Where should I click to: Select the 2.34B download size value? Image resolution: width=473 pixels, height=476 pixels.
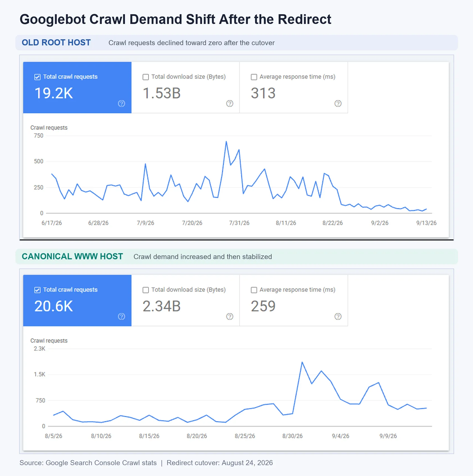pos(162,306)
